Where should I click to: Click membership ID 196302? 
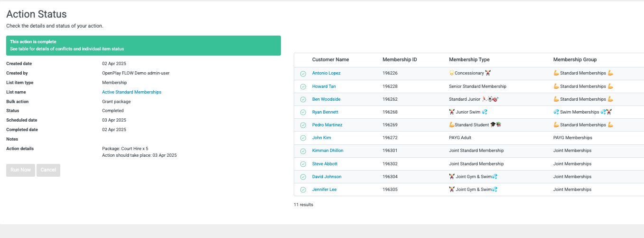(x=390, y=164)
